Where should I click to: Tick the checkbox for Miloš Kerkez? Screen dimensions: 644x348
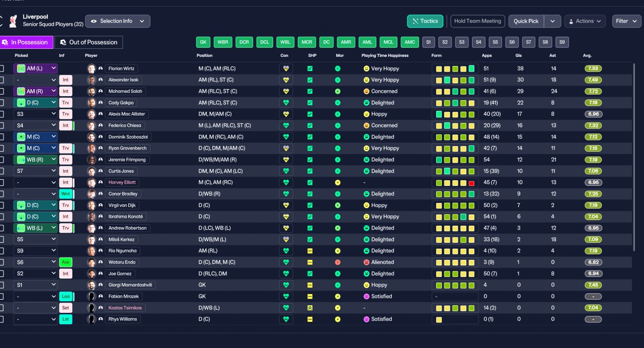click(2, 239)
